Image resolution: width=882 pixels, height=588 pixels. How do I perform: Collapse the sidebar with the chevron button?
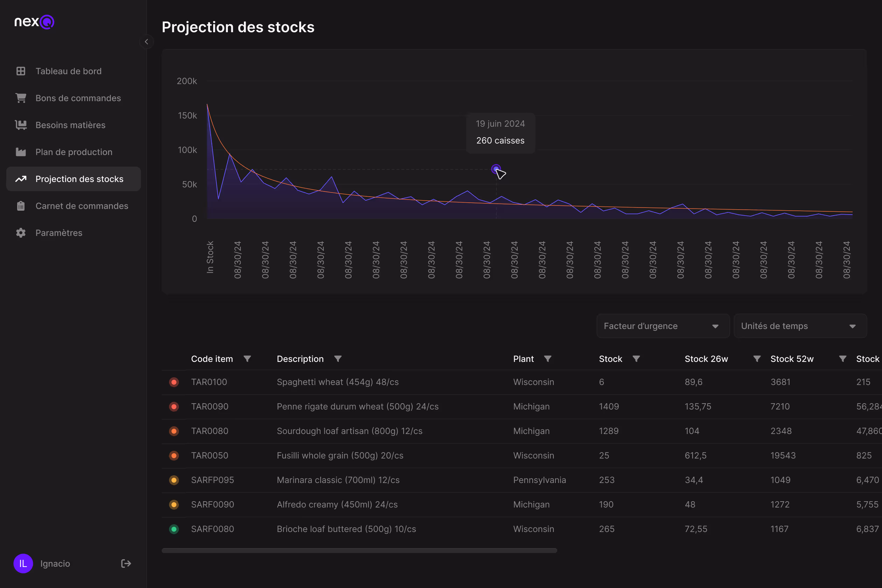tap(146, 42)
